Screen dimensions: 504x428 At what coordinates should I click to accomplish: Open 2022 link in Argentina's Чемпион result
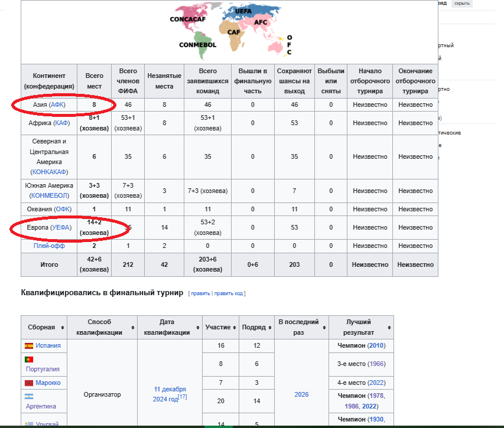coord(369,406)
